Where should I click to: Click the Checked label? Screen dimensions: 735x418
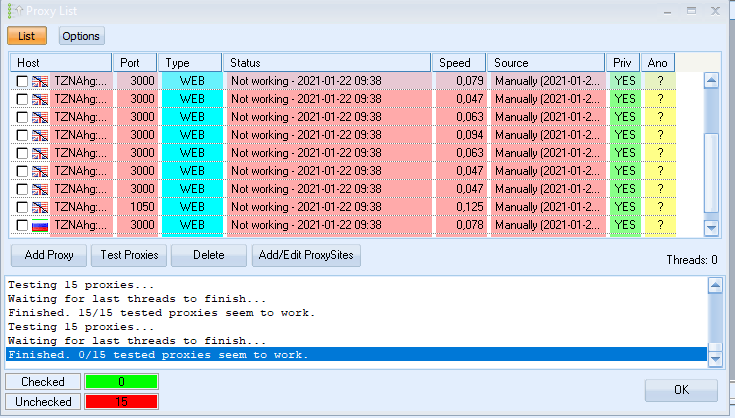[43, 382]
